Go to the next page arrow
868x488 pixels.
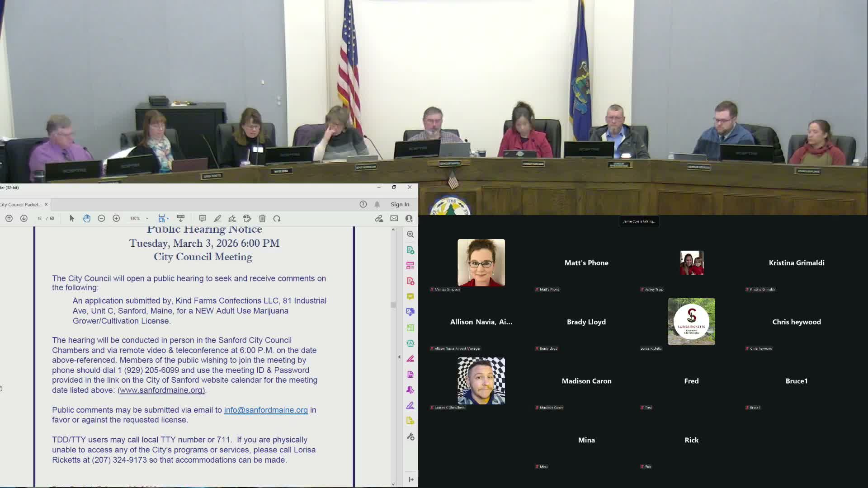[x=24, y=219]
